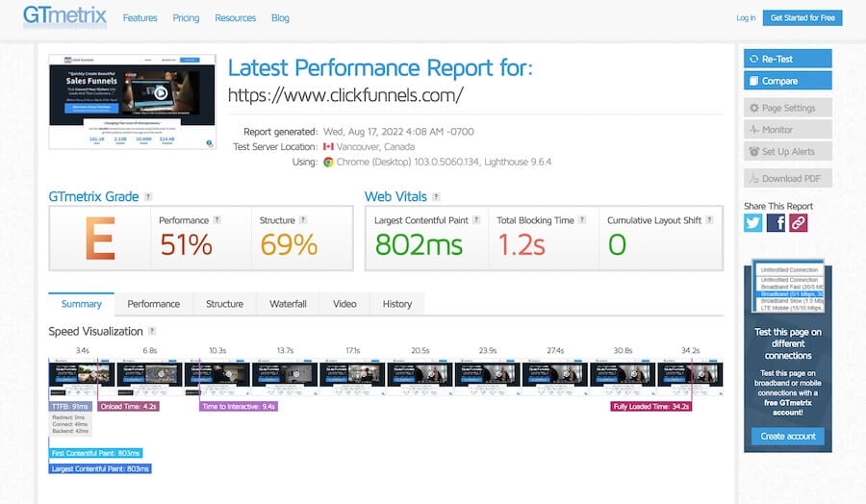Open the Pricing page link
The width and height of the screenshot is (866, 504).
186,18
